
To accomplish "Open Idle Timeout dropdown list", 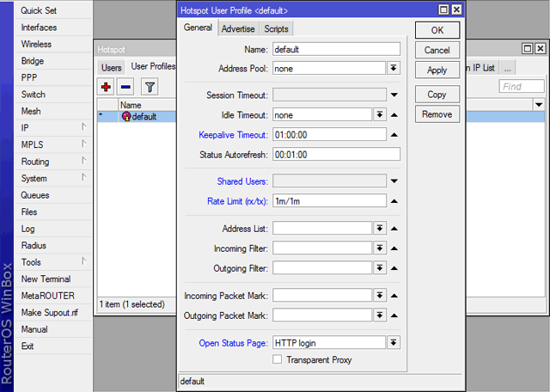I will [x=380, y=114].
